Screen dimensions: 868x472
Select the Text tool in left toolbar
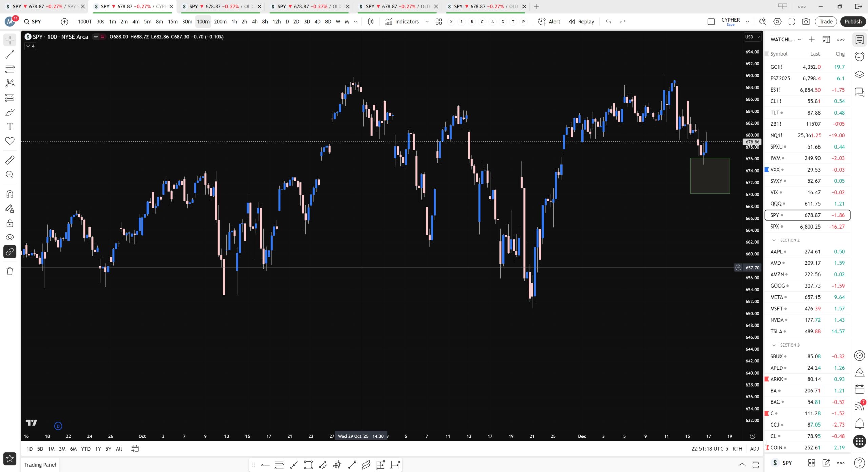pos(10,126)
